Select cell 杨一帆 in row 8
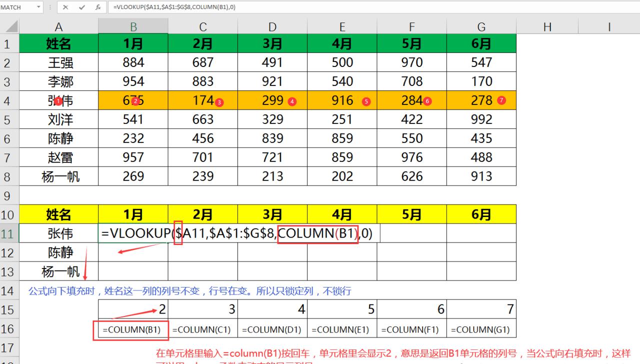The width and height of the screenshot is (640, 364). coord(58,176)
